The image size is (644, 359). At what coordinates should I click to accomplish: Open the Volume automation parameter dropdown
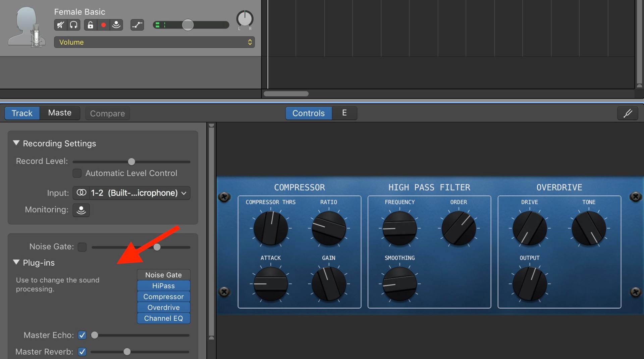point(154,42)
